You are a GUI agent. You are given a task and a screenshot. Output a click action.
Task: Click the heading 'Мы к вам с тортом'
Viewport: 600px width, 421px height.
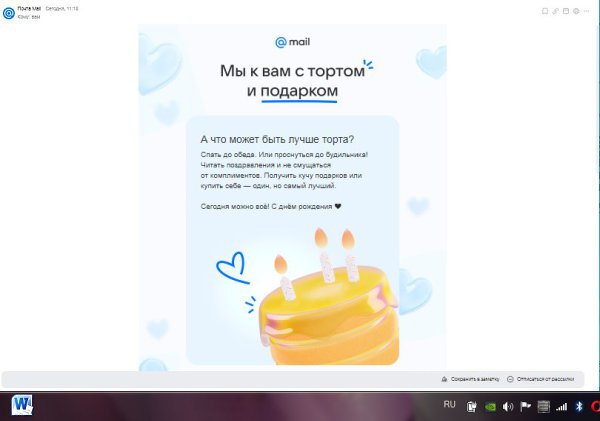[x=292, y=71]
